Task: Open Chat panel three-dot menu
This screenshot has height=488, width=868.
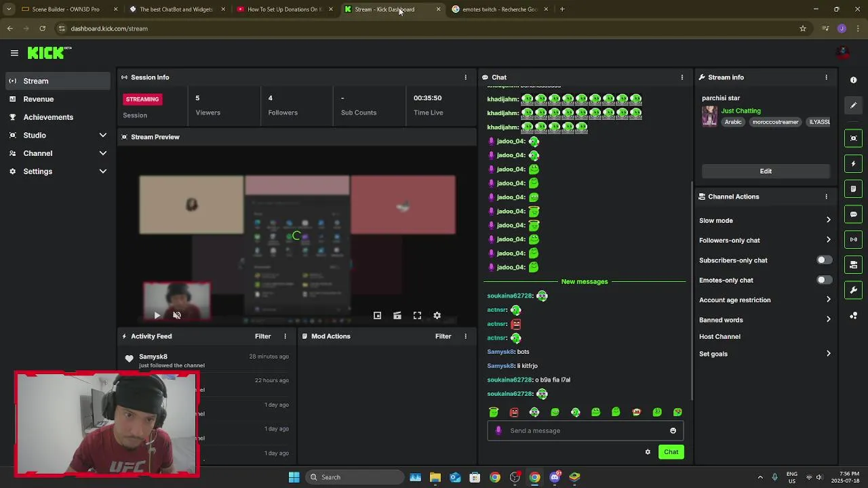Action: (682, 77)
